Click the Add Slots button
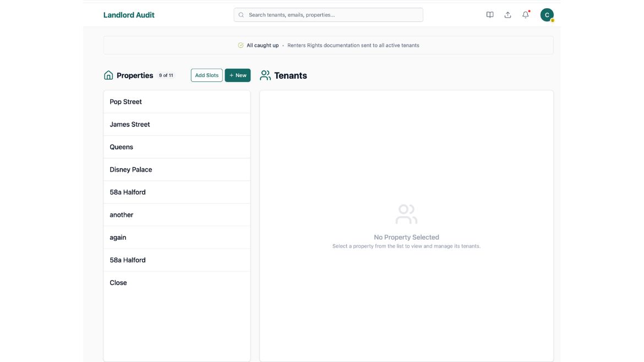 [206, 75]
